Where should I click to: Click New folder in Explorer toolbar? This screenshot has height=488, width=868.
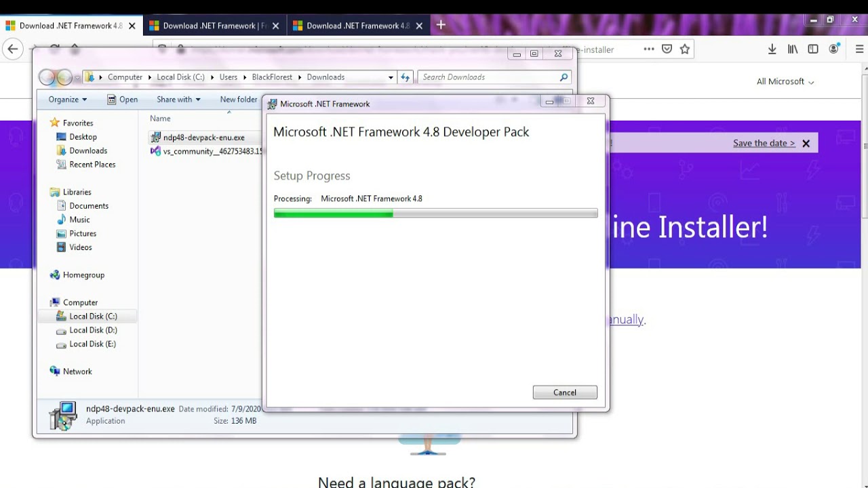[239, 100]
